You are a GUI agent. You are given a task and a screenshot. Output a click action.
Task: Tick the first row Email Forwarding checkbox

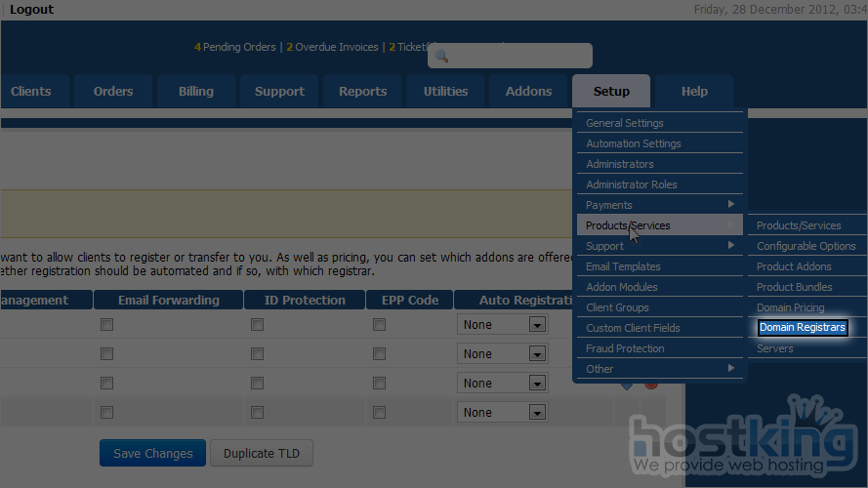pyautogui.click(x=107, y=325)
